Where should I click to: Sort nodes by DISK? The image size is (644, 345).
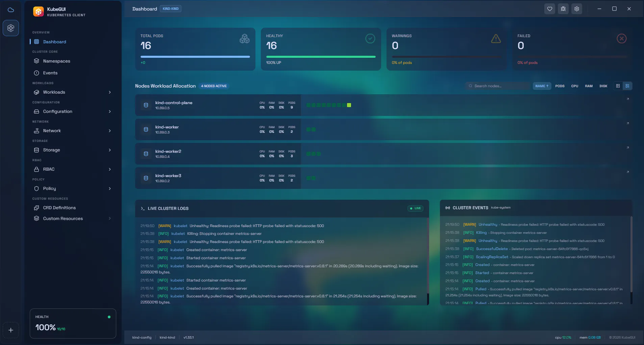[x=603, y=86]
